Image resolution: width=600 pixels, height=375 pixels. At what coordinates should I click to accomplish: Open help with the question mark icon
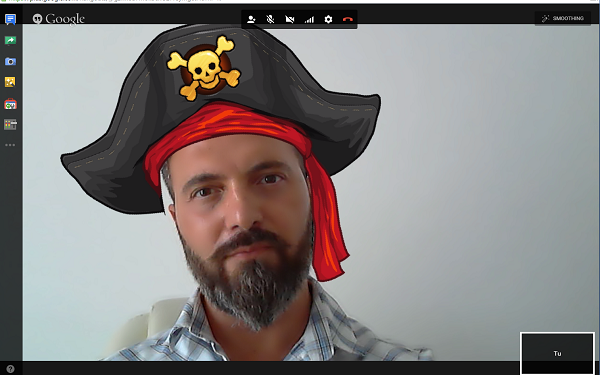point(10,369)
